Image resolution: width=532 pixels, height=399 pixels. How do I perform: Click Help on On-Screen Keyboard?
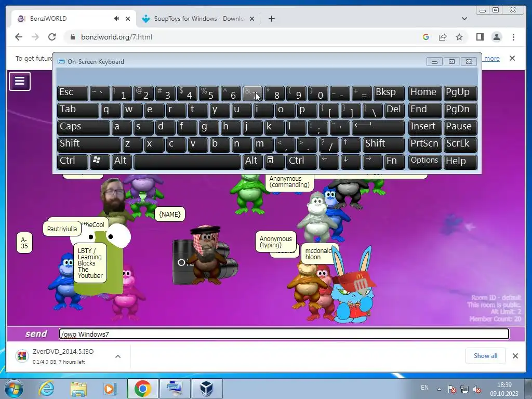tap(460, 162)
